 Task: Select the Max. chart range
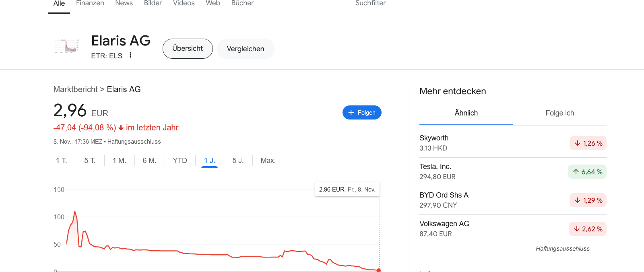268,161
